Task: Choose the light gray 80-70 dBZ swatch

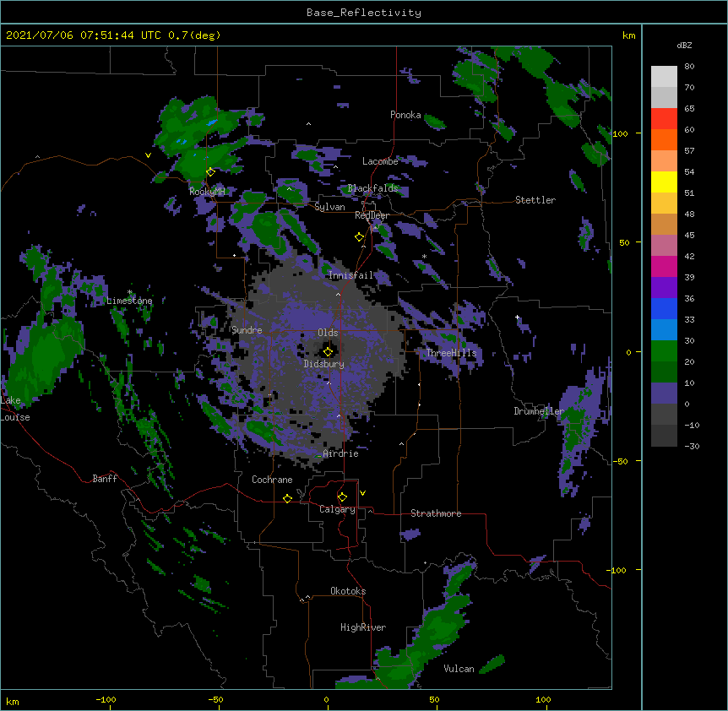Action: [664, 76]
